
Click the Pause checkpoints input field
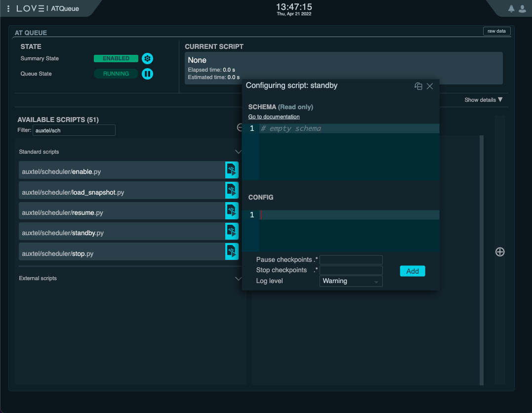click(351, 259)
